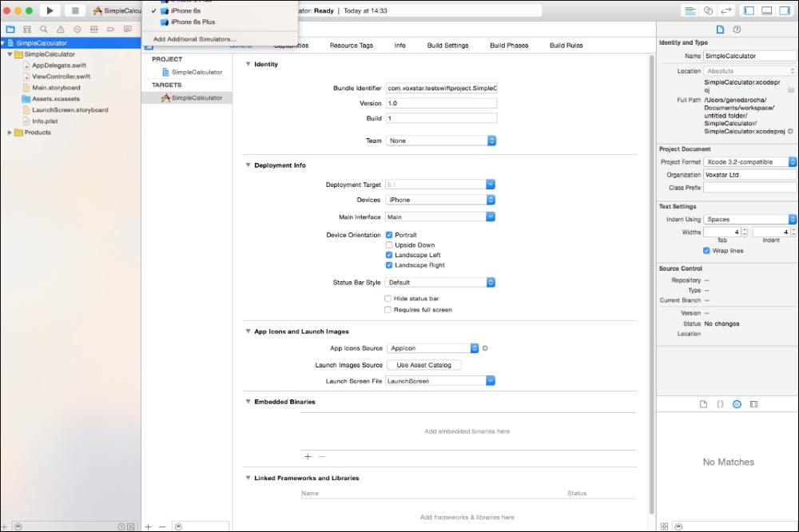Enable Requires full screen

[x=388, y=310]
